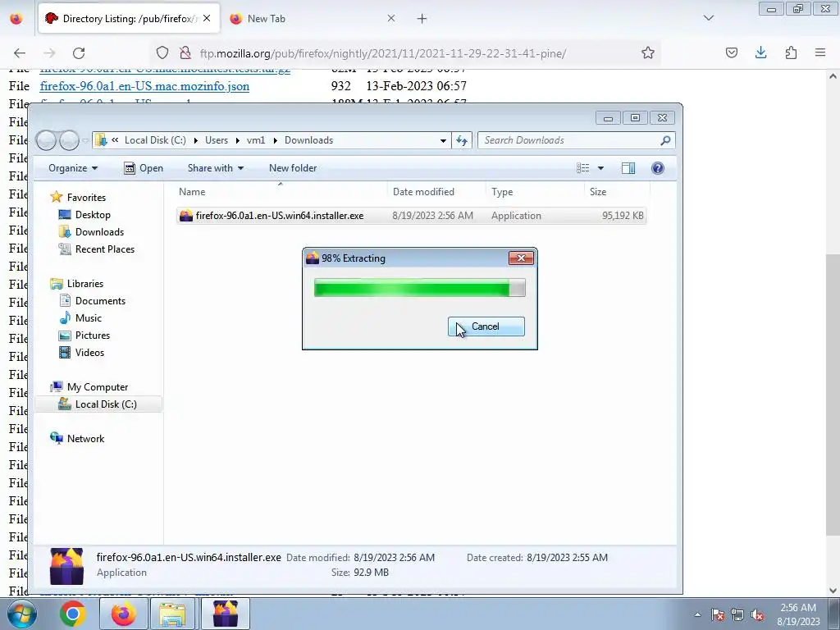Create a New folder from toolbar

click(293, 167)
